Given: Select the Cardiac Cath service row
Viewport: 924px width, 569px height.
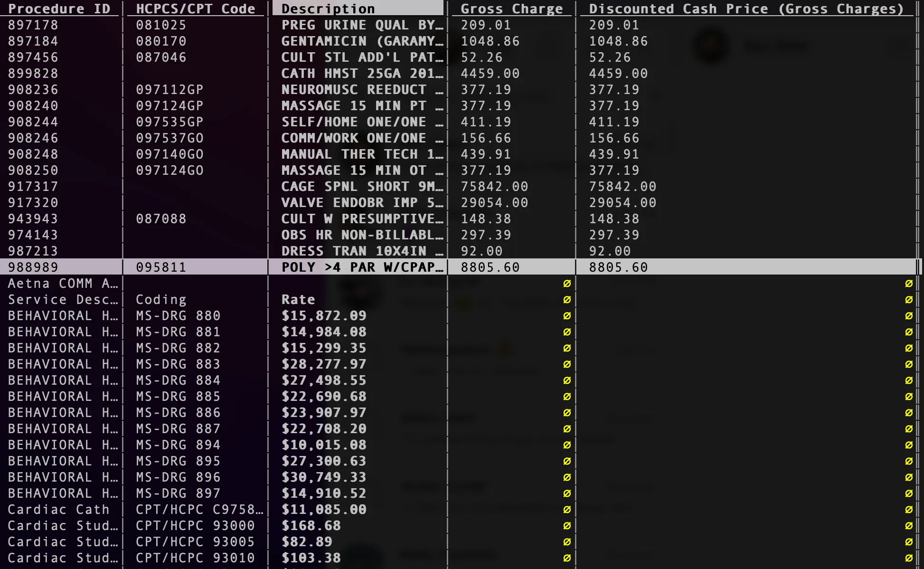Looking at the screenshot, I should [459, 509].
